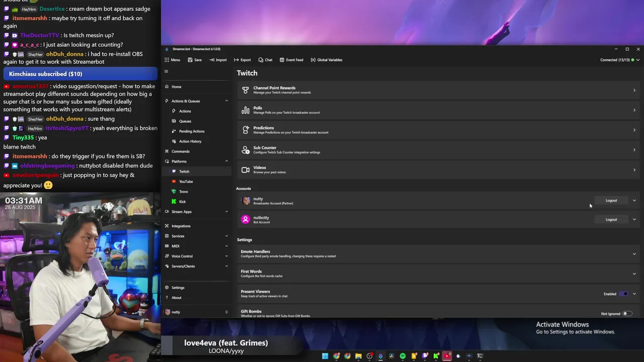
Task: Collapse the sidebar with the hamburger icon
Action: pos(167,71)
